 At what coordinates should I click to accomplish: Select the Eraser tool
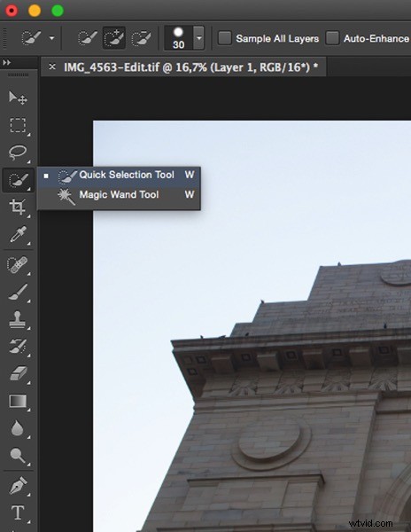coord(18,373)
